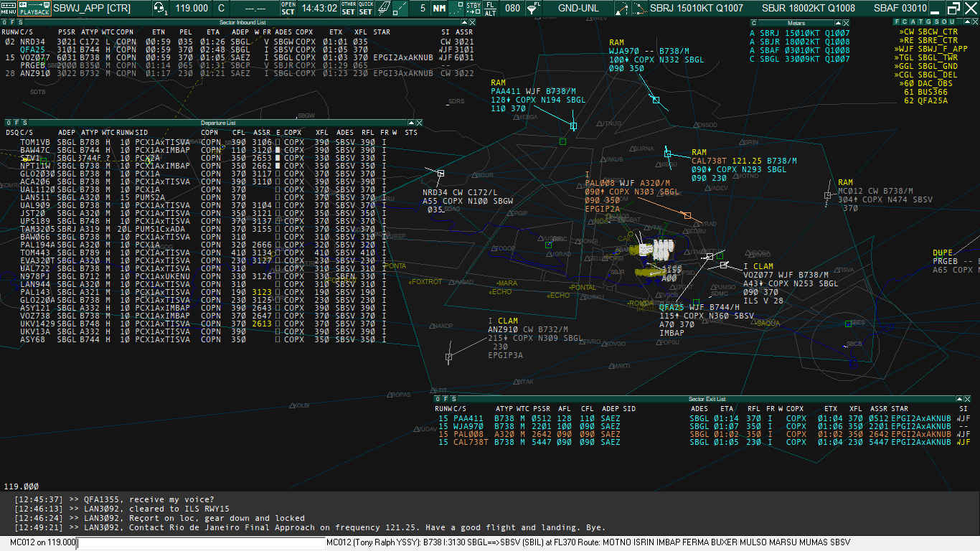Toggle E checkbox for LAN511 departure
The image size is (980, 551).
[278, 197]
